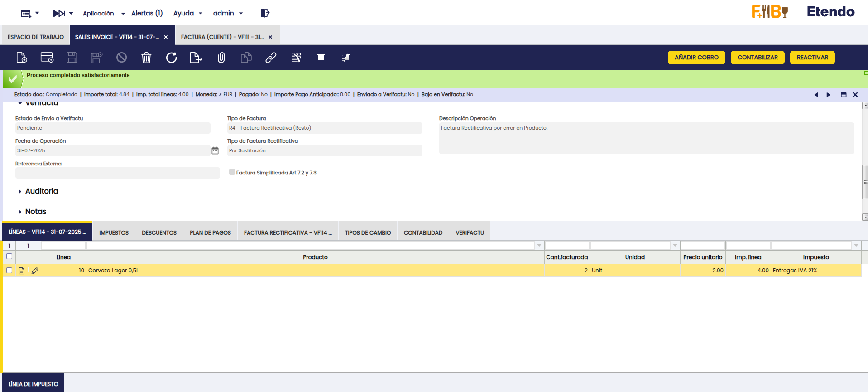This screenshot has height=392, width=868.
Task: Click the delete record trash icon
Action: (x=146, y=58)
